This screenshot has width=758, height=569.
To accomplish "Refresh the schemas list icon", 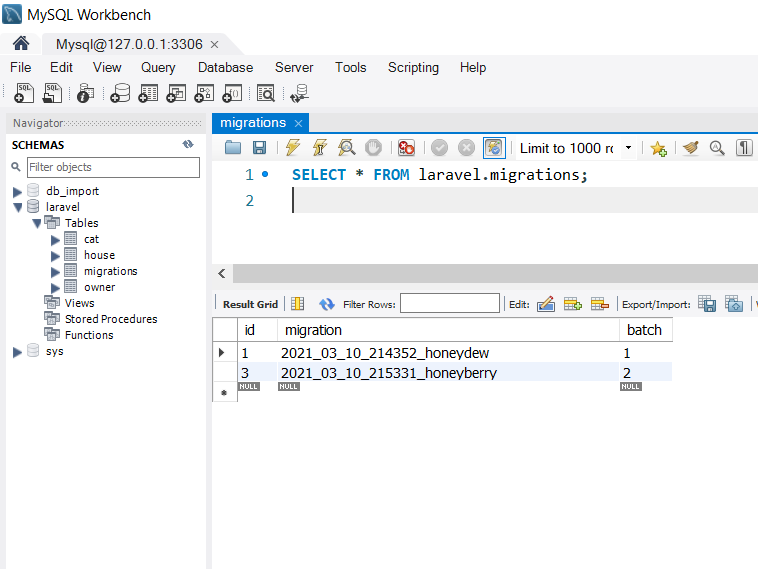I will [188, 144].
